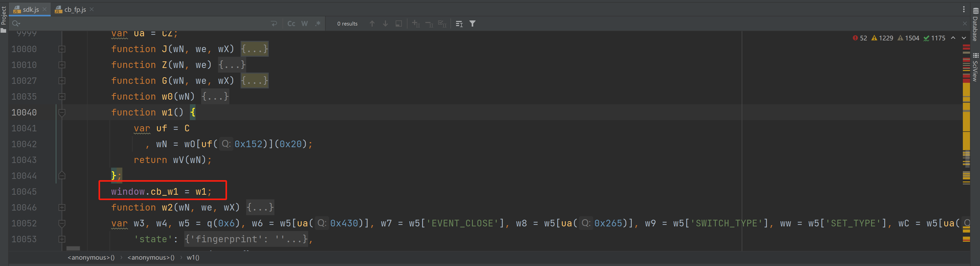Unselect occurrence icon in find bar
980x266 pixels.
tap(429, 24)
